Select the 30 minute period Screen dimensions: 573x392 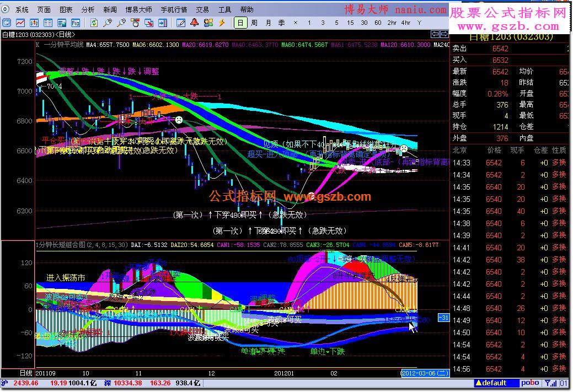(x=364, y=23)
